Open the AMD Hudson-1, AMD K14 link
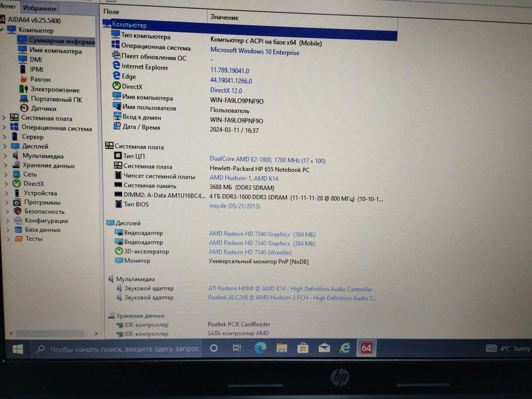 coord(244,178)
